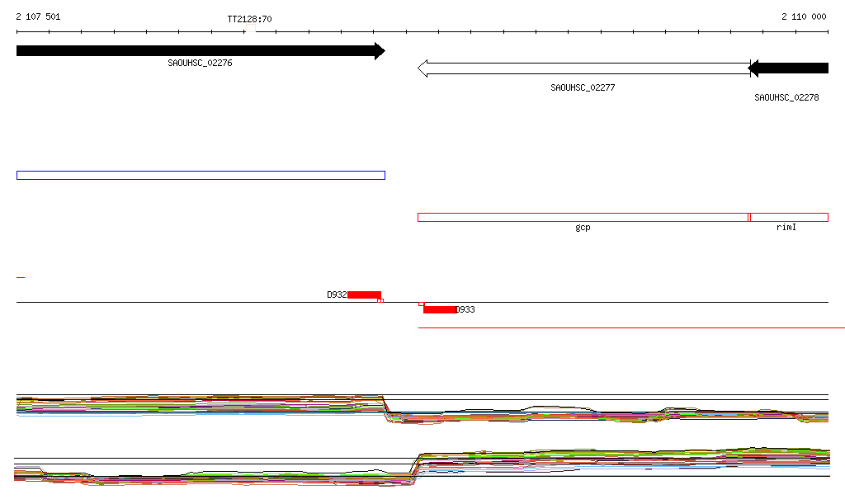845x504 pixels.
Task: Click the rimI gene name label
Action: (786, 227)
